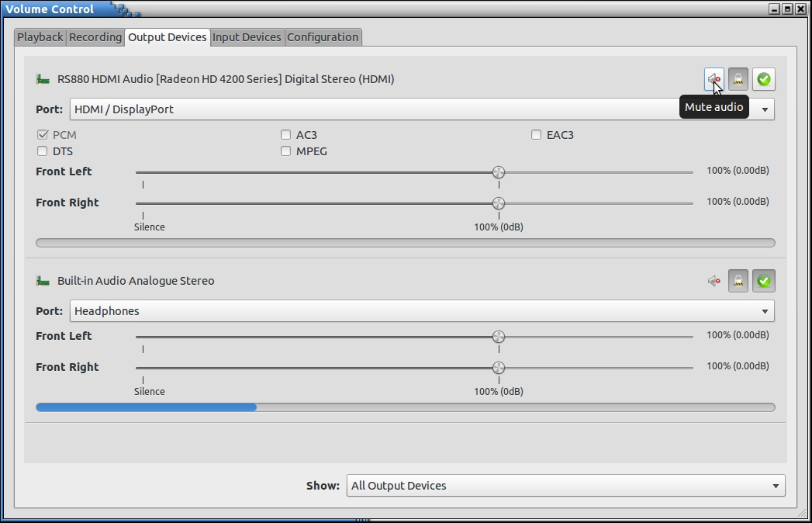This screenshot has height=523, width=812.
Task: Expand the Show All Output Devices dropdown
Action: (x=565, y=486)
